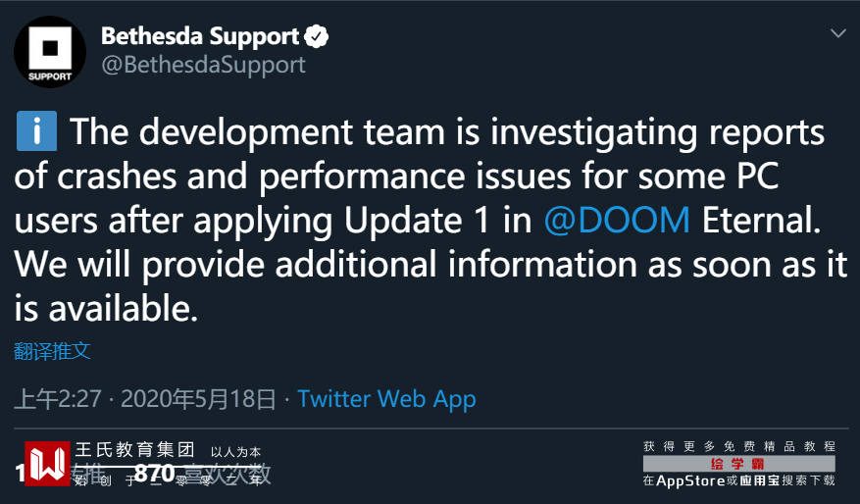Click the red 王氏教育集团 logo icon

[x=46, y=464]
